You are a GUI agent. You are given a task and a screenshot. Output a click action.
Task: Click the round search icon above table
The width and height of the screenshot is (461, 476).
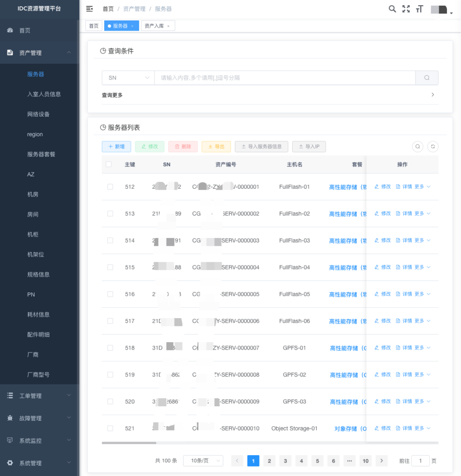418,146
